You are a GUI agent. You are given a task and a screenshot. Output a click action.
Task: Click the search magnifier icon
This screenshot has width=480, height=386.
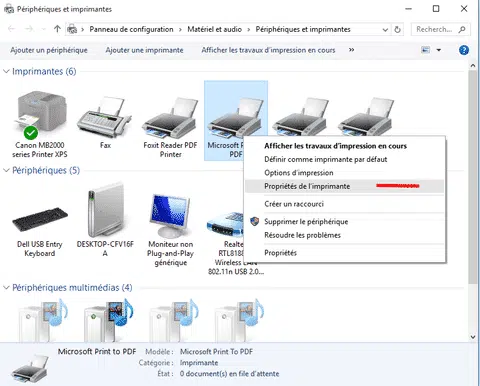pyautogui.click(x=462, y=29)
